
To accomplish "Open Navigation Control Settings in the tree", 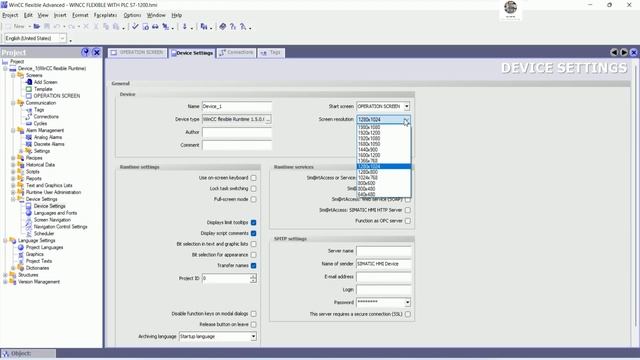I will pos(60,227).
